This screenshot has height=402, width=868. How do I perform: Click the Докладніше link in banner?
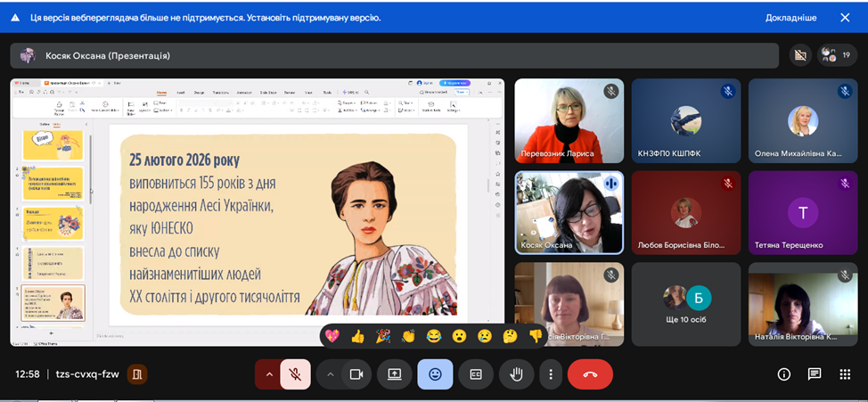[790, 18]
